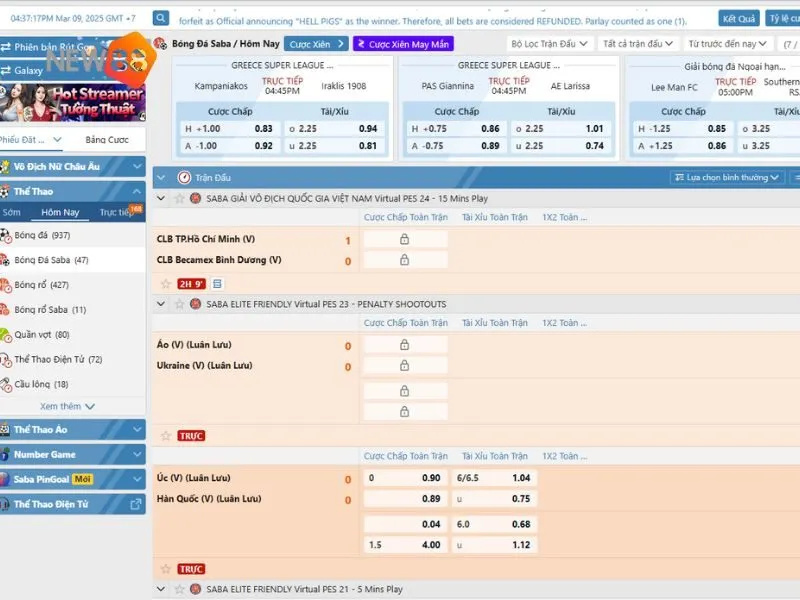Expand the Xem thêm sports list

coord(68,406)
